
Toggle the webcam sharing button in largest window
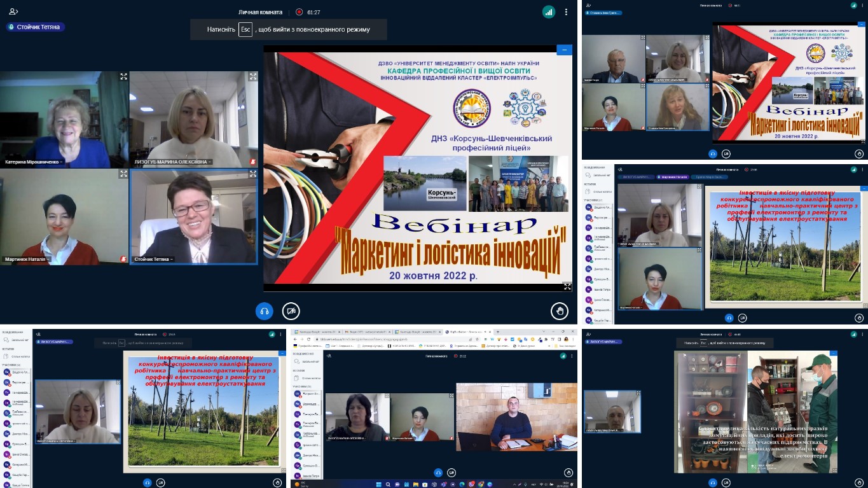[x=291, y=310]
